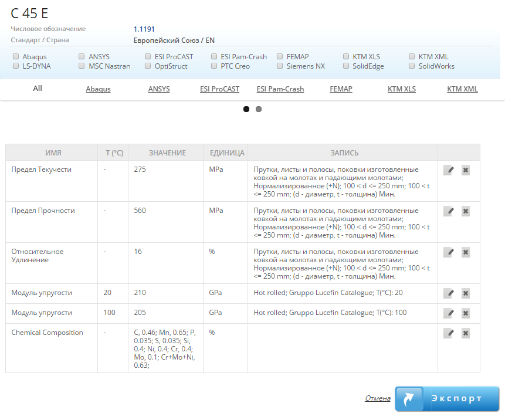Edit the Предел Текучести row
The height and width of the screenshot is (420, 505).
449,170
